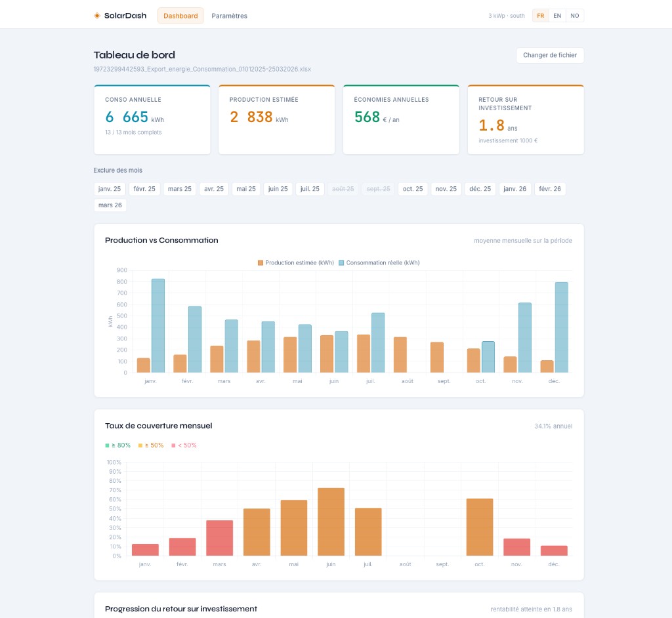Click the red < 50% legend marker

pos(173,445)
